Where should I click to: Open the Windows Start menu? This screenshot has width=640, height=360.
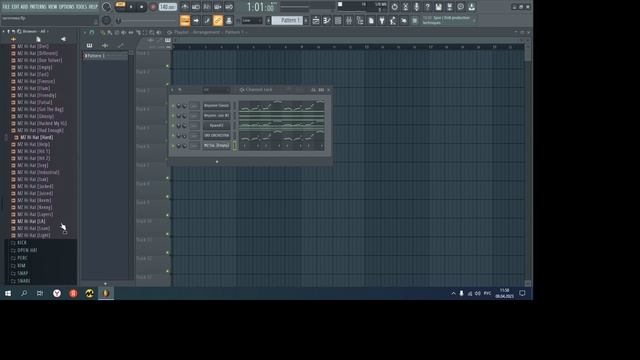tap(8, 293)
